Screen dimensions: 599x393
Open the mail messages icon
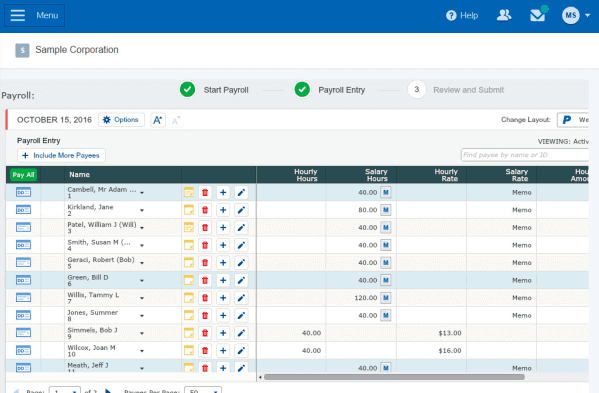538,15
